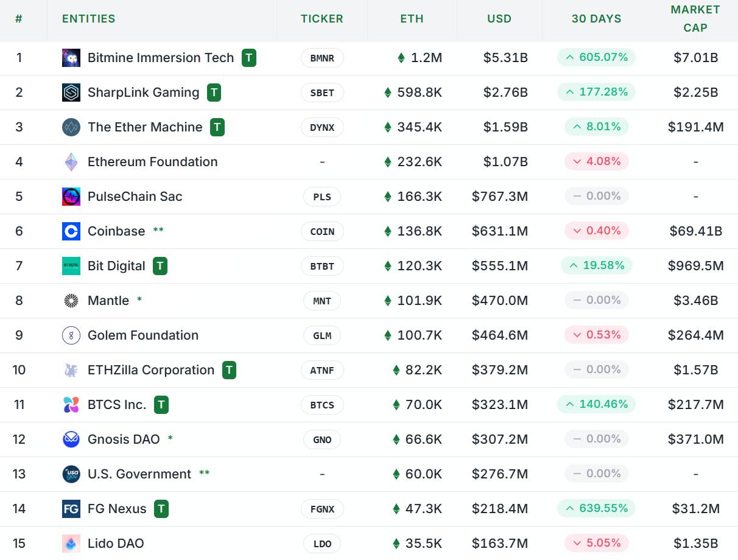This screenshot has width=738, height=560.
Task: Click the U.S. Government entity name
Action: (x=139, y=474)
